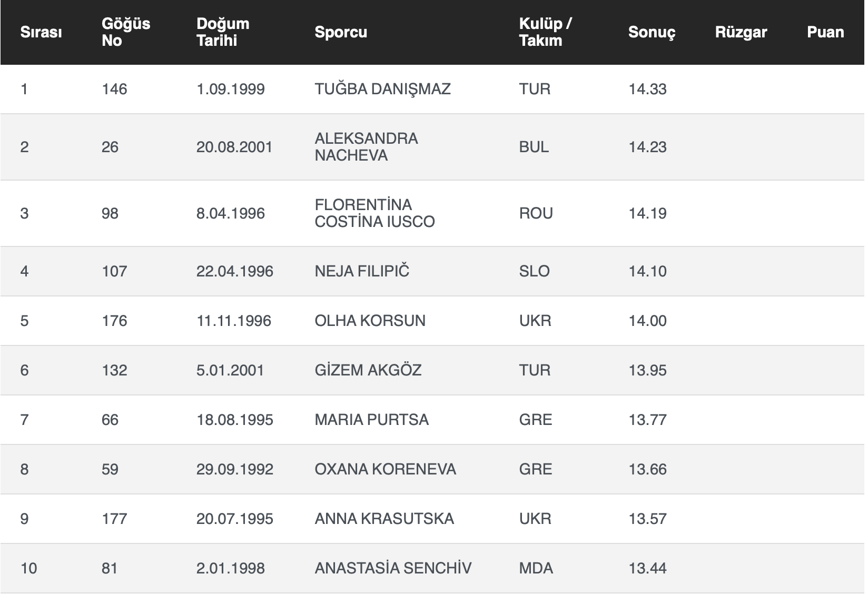Image resolution: width=868 pixels, height=594 pixels.
Task: Click the Sırası column header
Action: click(41, 32)
